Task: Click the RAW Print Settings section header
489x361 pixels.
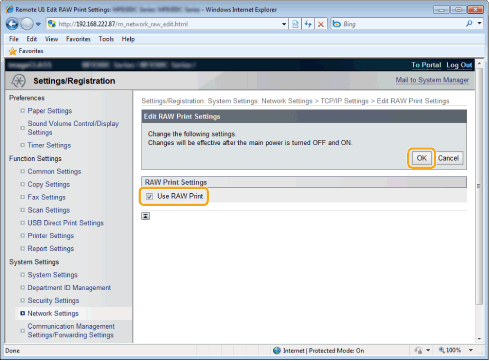Action: click(x=304, y=182)
